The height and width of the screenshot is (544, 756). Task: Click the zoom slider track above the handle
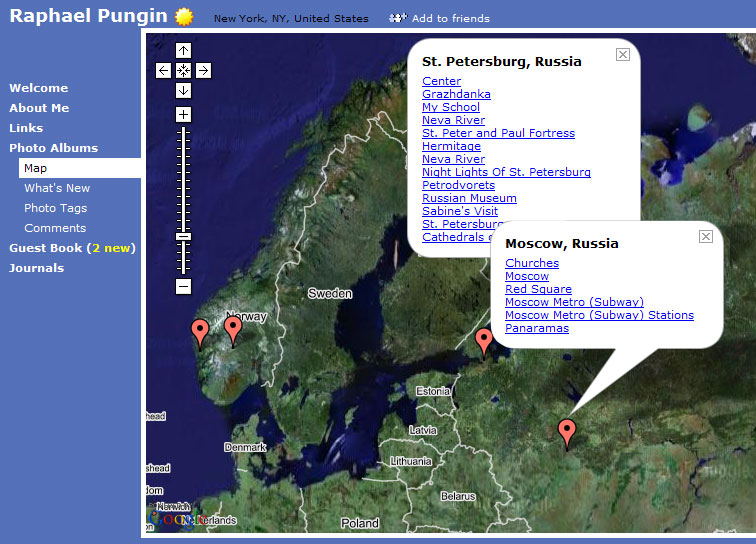coord(183,179)
